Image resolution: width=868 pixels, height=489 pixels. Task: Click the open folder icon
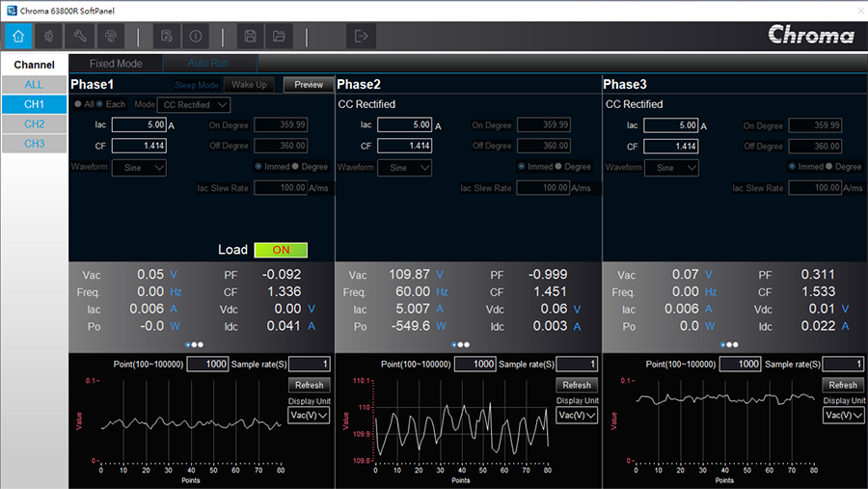tap(279, 36)
